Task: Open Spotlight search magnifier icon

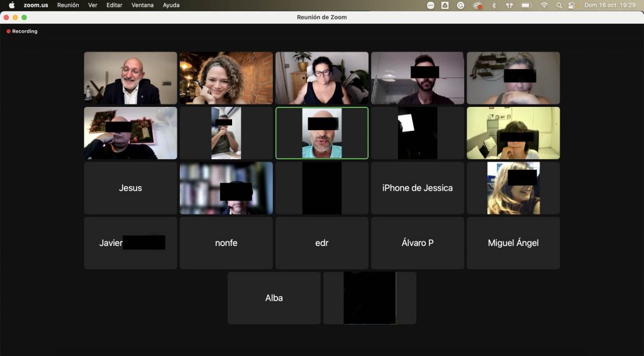Action: coord(559,5)
